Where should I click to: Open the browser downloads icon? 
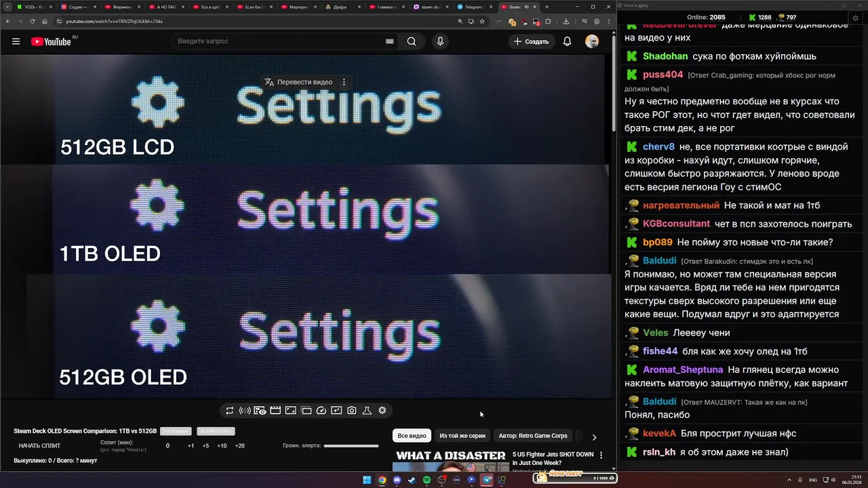(x=566, y=21)
